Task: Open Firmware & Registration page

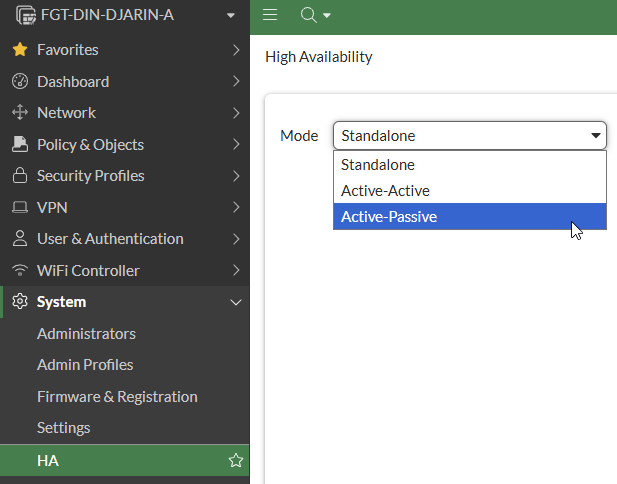Action: click(x=117, y=397)
